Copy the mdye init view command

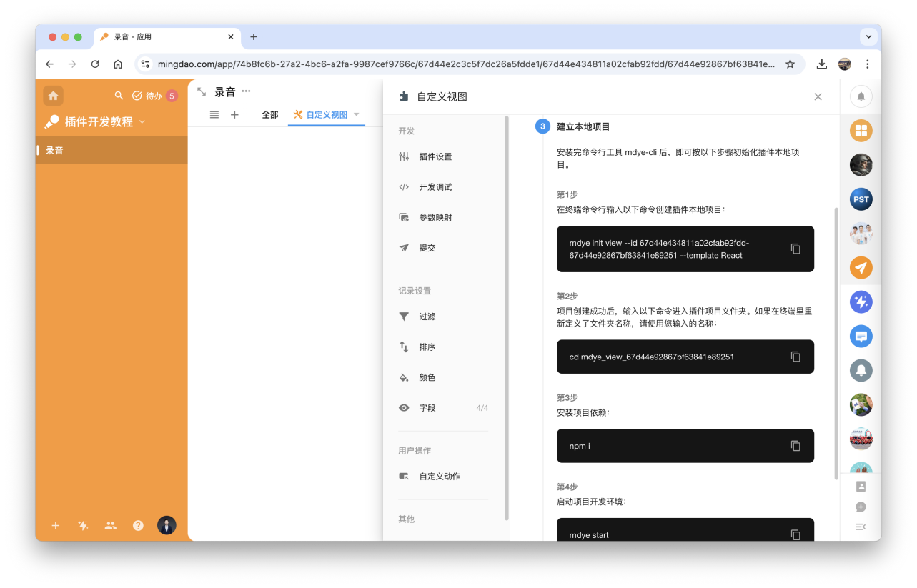click(795, 249)
